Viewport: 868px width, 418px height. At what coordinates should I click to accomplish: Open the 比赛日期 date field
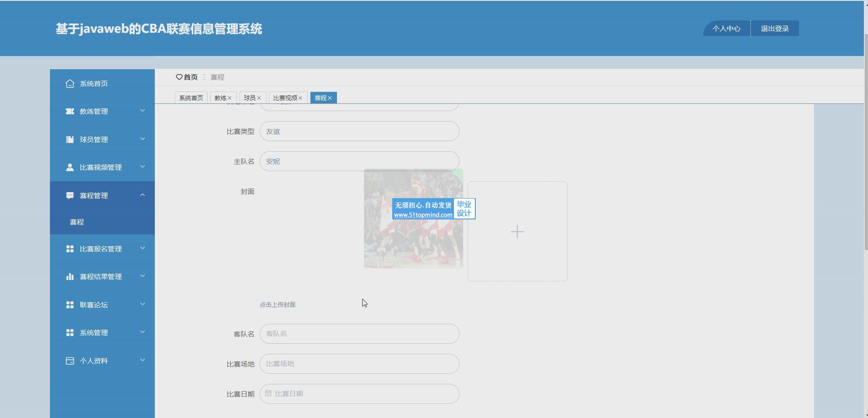pyautogui.click(x=359, y=394)
